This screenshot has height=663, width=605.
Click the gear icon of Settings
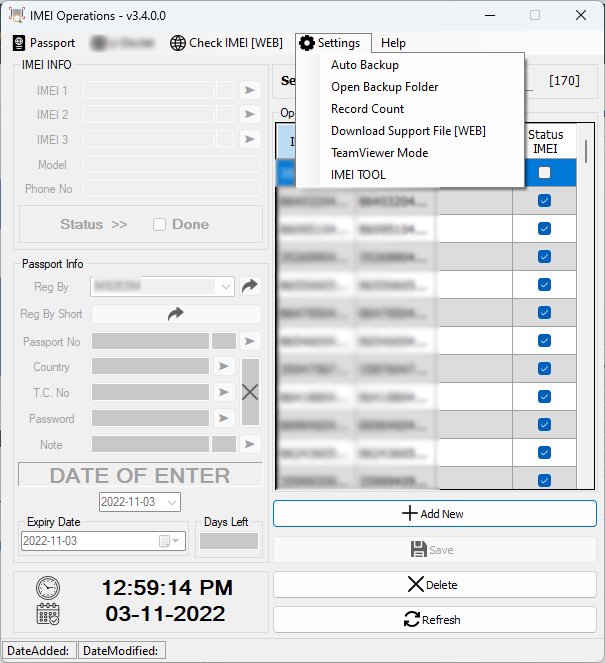click(x=307, y=43)
